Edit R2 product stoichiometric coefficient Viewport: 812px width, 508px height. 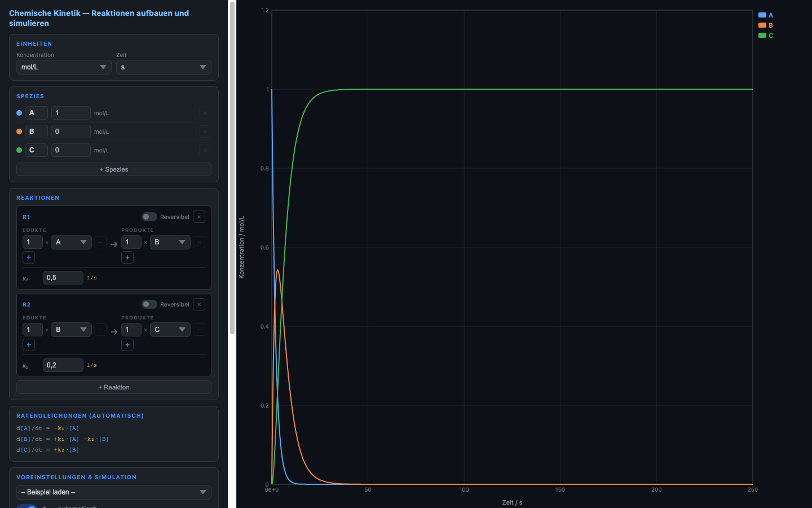point(131,330)
